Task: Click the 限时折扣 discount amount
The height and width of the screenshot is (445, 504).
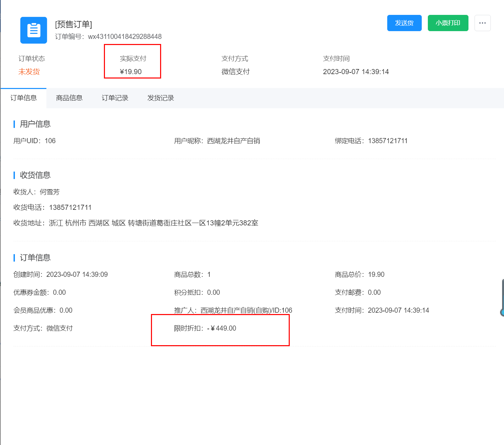Action: (x=223, y=328)
